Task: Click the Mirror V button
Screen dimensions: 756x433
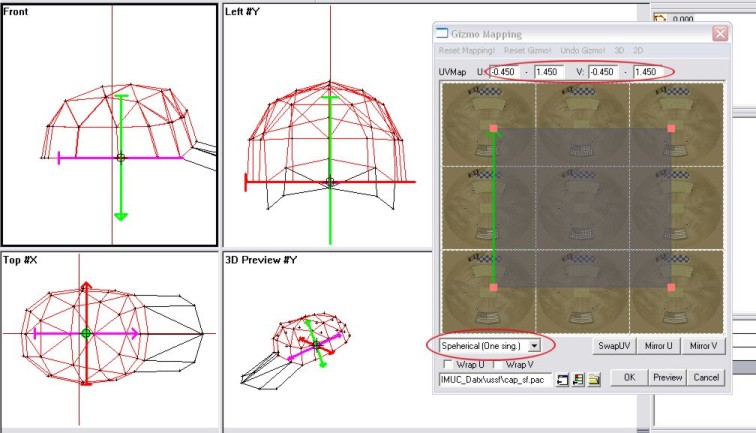Action: click(x=703, y=345)
